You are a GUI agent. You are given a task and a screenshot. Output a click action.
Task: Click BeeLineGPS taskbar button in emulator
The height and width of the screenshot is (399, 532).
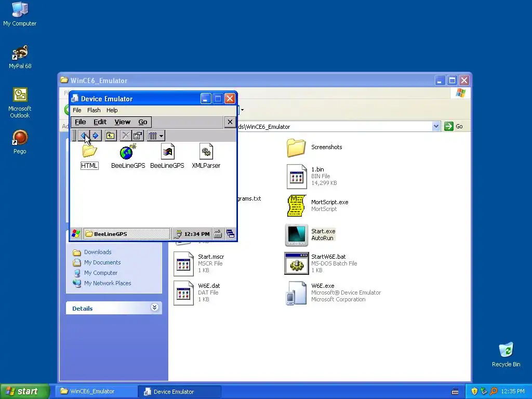pos(127,234)
